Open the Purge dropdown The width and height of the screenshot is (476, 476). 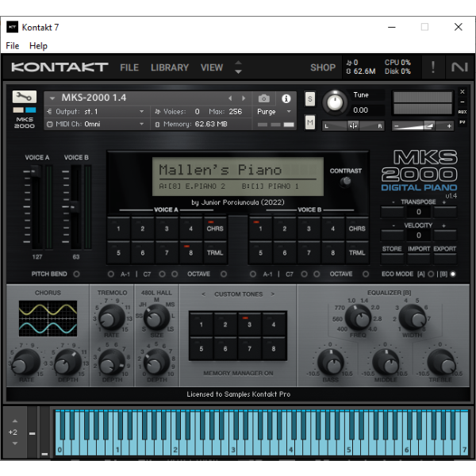tap(274, 112)
